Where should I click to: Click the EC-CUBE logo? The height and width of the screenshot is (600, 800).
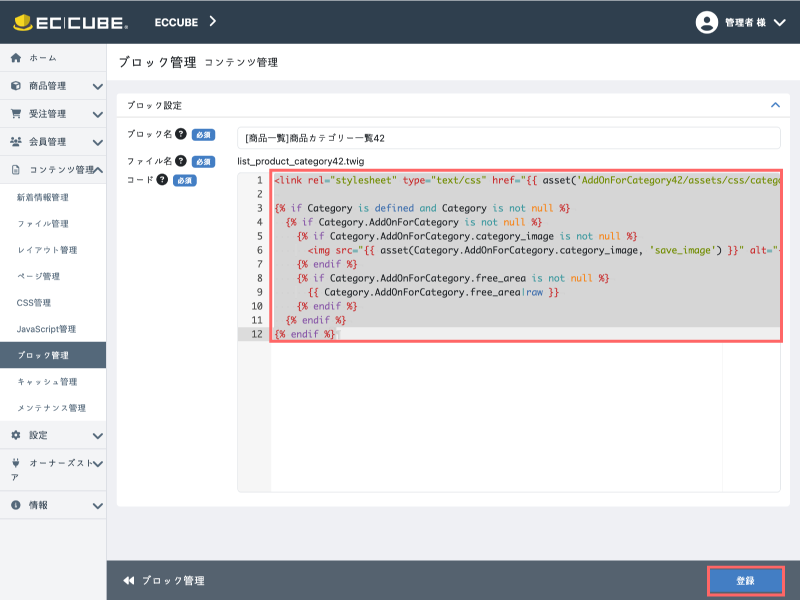[x=70, y=22]
